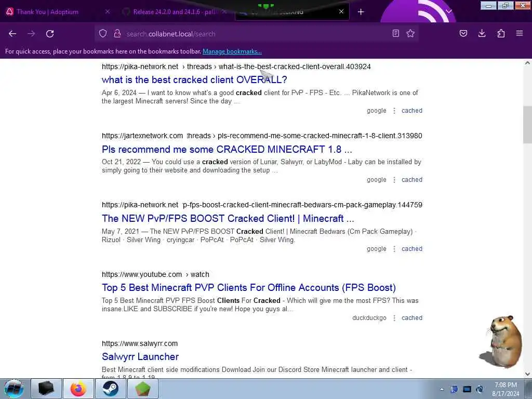The width and height of the screenshot is (532, 399).
Task: Open 'Top 5 Best Minecraft PVP Clients' result
Action: coord(249,288)
